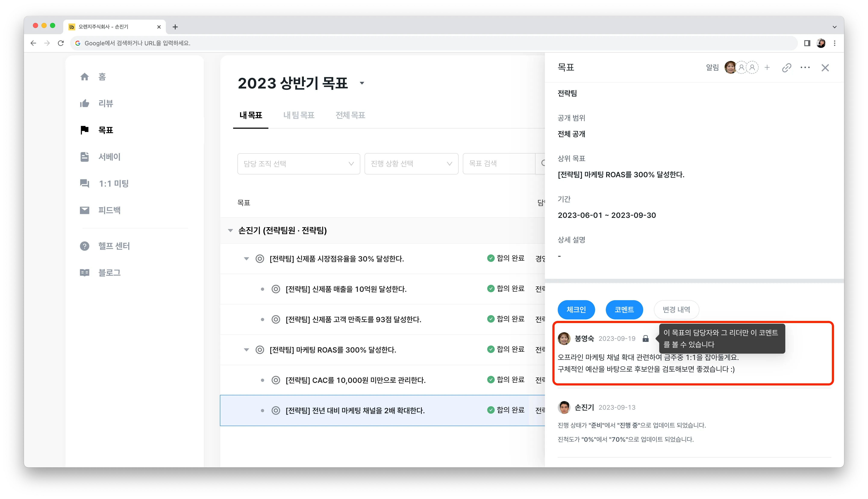
Task: Toggle the 변경 내역 filter chip
Action: tap(676, 310)
